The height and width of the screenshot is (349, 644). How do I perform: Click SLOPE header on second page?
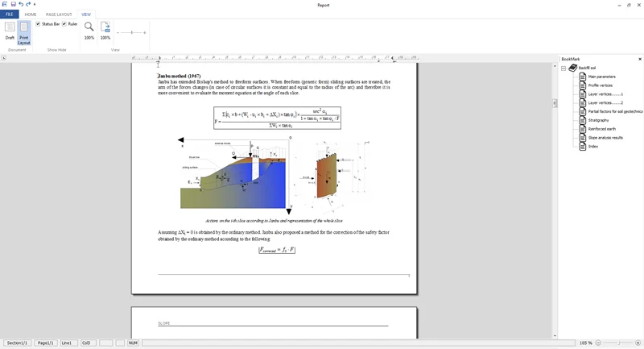[164, 323]
